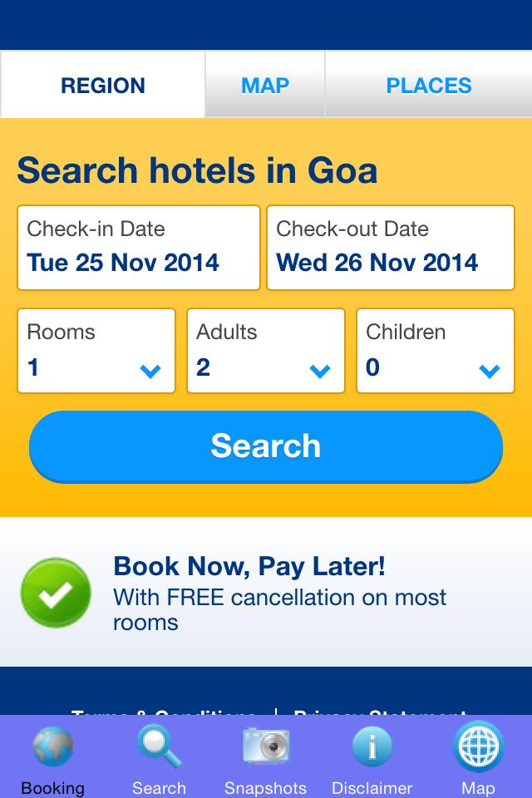Expand the Rooms selector showing 1
This screenshot has width=532, height=798.
click(96, 350)
